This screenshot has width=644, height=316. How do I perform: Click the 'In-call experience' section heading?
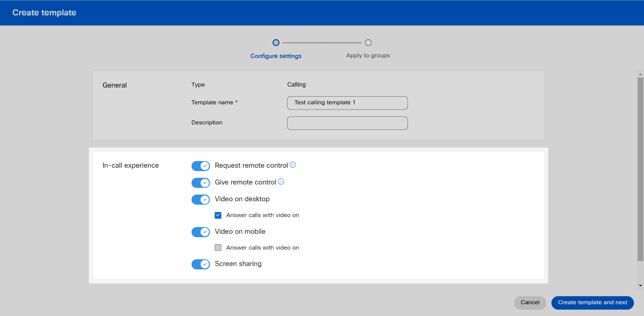pos(130,165)
